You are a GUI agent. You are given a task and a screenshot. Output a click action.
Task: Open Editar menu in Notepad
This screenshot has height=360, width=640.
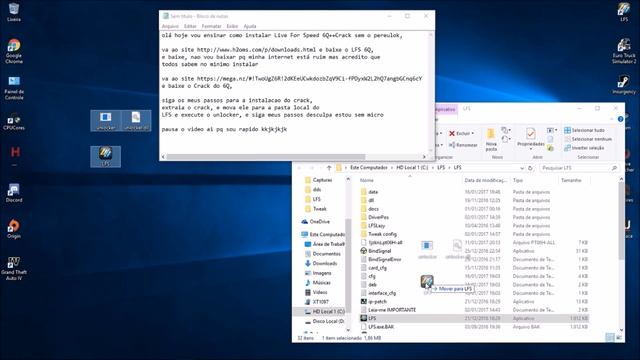click(190, 26)
